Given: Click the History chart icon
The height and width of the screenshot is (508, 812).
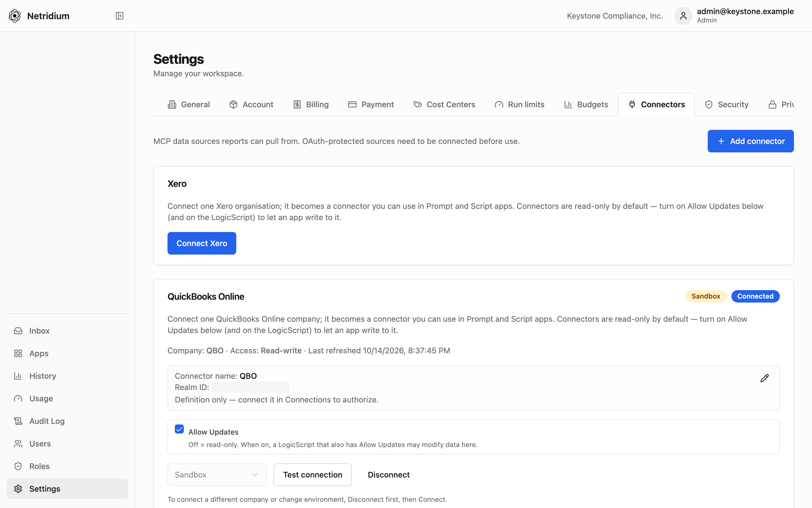Looking at the screenshot, I should pos(18,376).
